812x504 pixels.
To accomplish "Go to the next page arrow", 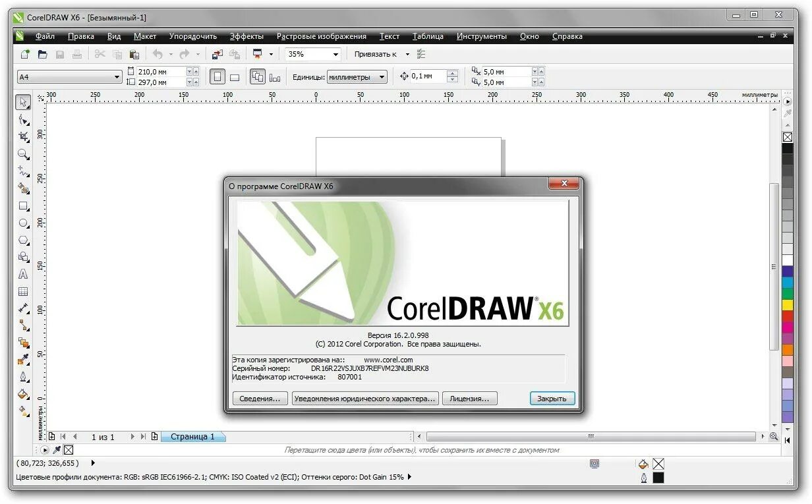I will (132, 436).
